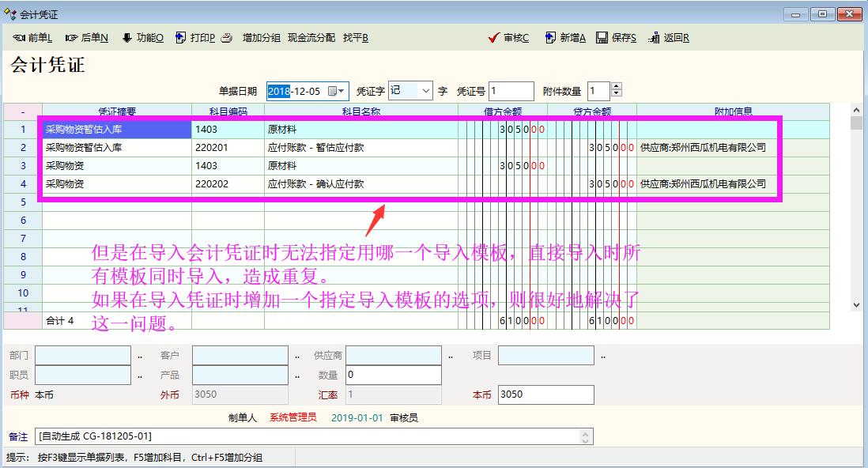Select the 采购物资暂估入库 cell in row 1
The width and height of the screenshot is (868, 468).
(116, 130)
